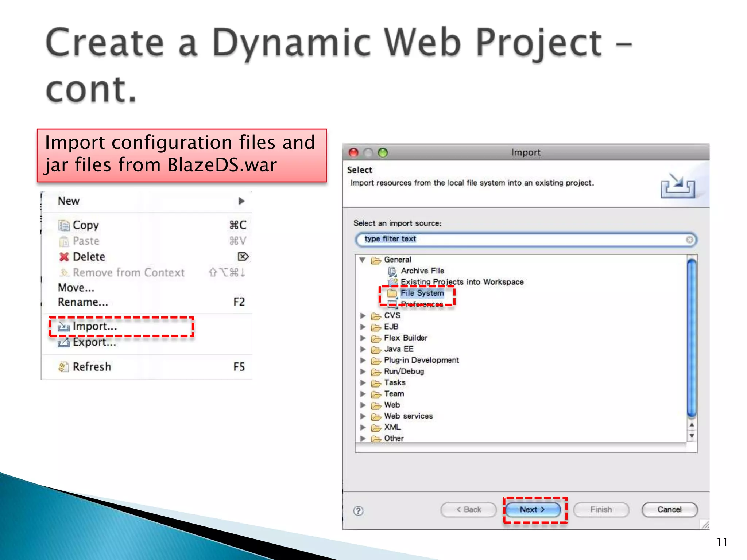Expand the Web category
This screenshot has width=747, height=560.
363,405
